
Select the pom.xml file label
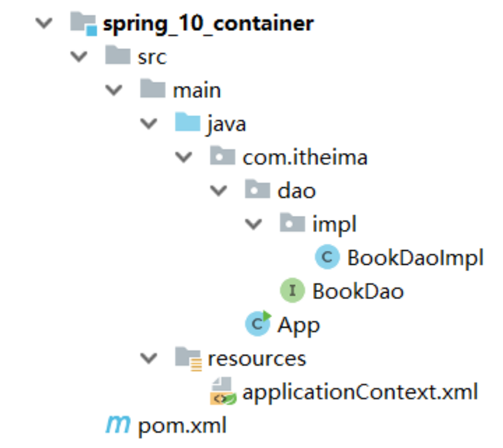click(182, 426)
